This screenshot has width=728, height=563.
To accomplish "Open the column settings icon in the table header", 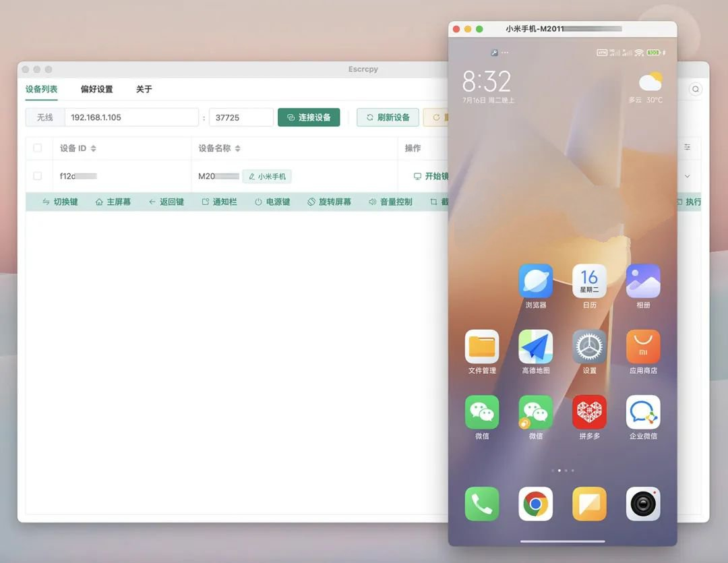I will point(687,147).
